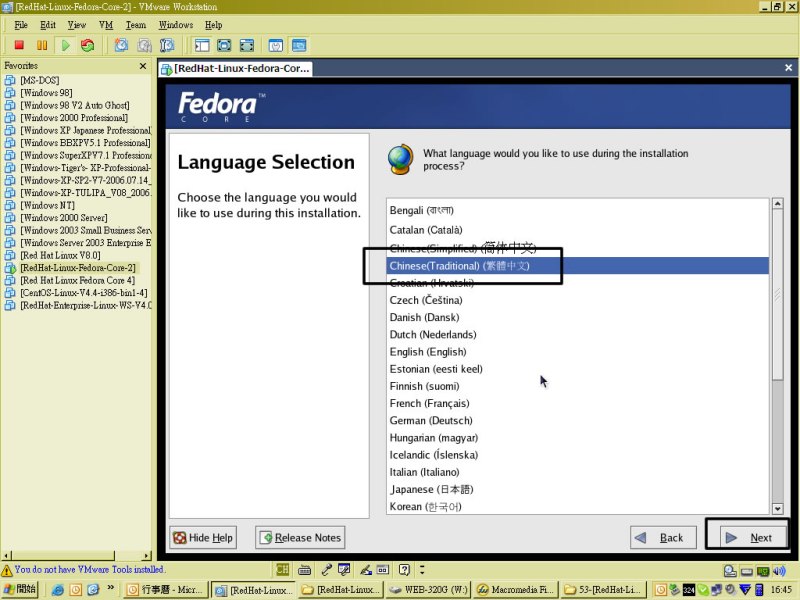Click the Summary view toolbar icon
The width and height of the screenshot is (800, 600).
click(x=276, y=45)
